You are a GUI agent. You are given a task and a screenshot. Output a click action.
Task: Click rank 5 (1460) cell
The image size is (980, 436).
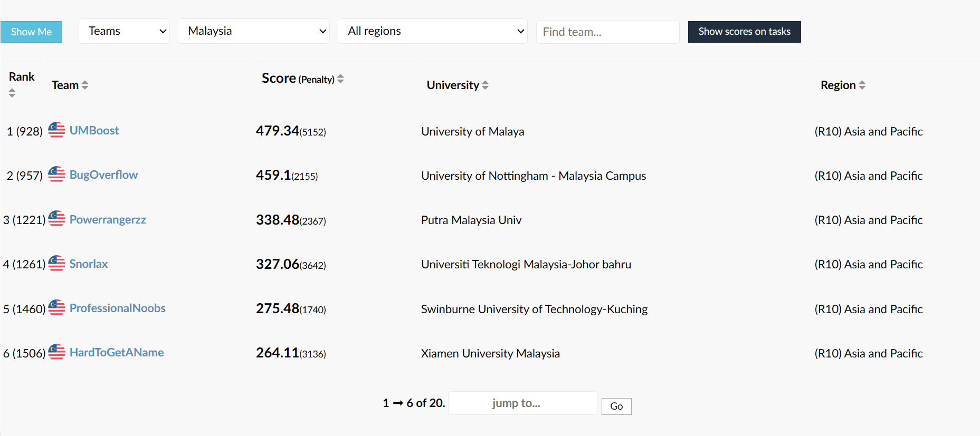pos(24,309)
